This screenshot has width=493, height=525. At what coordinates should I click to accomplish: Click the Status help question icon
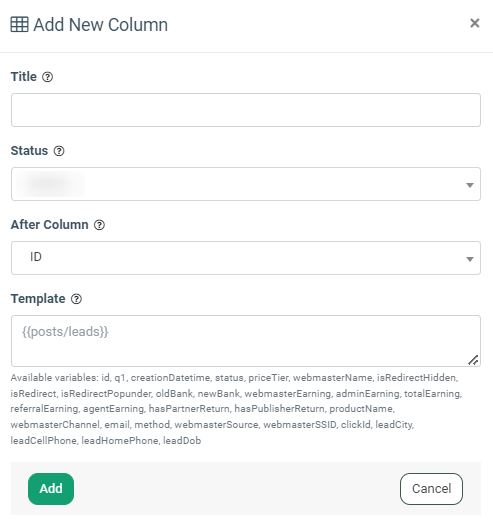point(59,151)
